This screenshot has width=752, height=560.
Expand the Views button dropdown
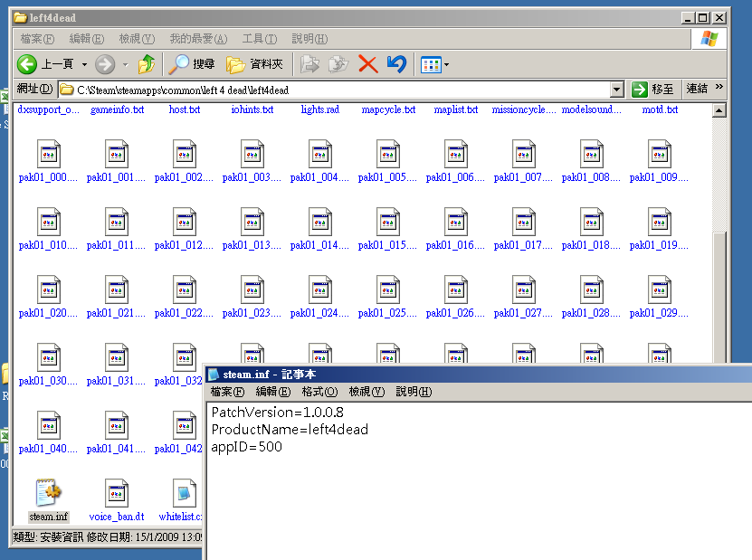446,64
